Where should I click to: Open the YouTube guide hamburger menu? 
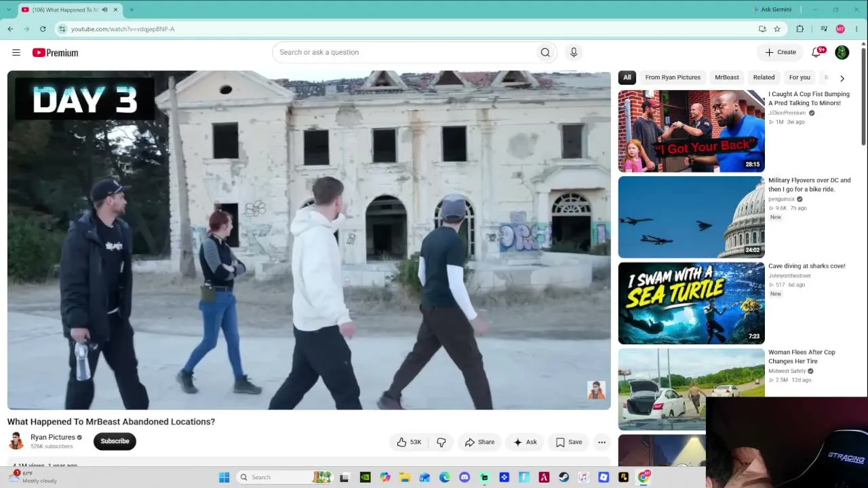(16, 52)
